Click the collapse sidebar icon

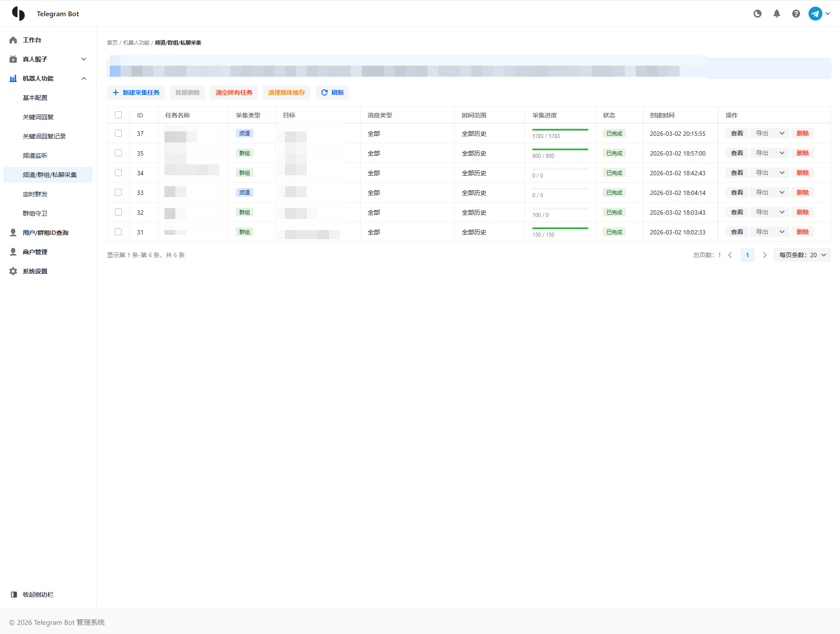click(14, 595)
